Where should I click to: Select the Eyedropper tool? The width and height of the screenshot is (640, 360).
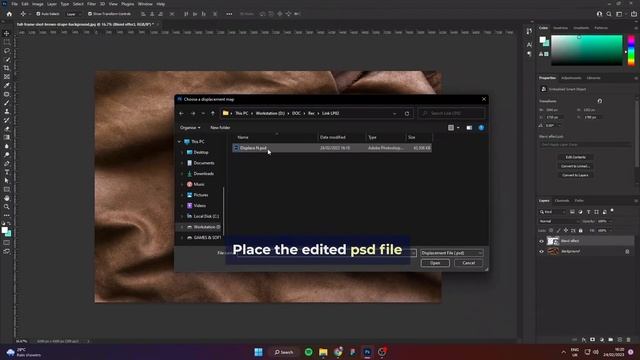[7, 85]
